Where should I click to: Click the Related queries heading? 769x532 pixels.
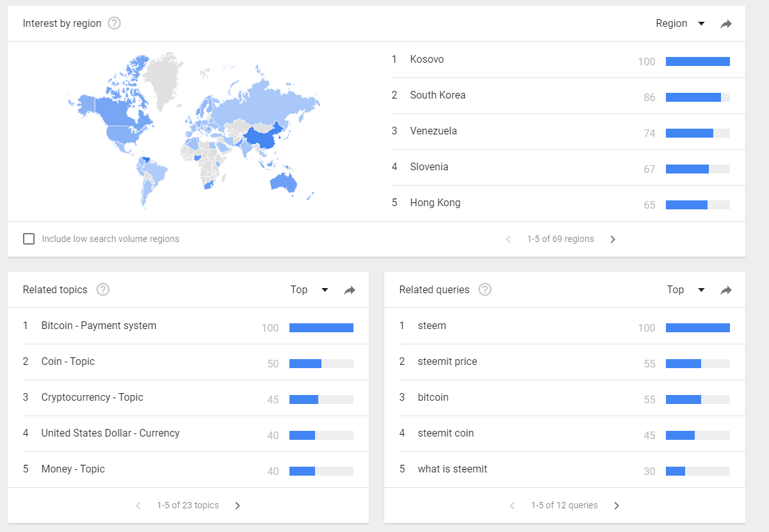tap(434, 290)
